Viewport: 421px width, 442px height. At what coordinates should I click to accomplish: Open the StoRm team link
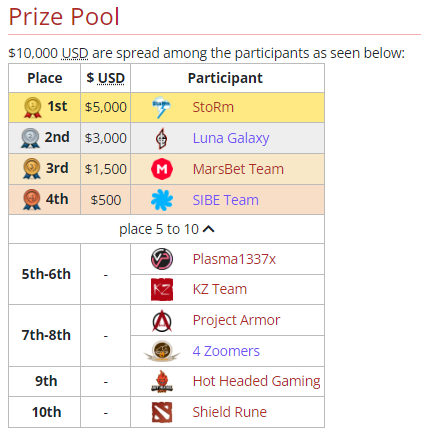click(213, 107)
